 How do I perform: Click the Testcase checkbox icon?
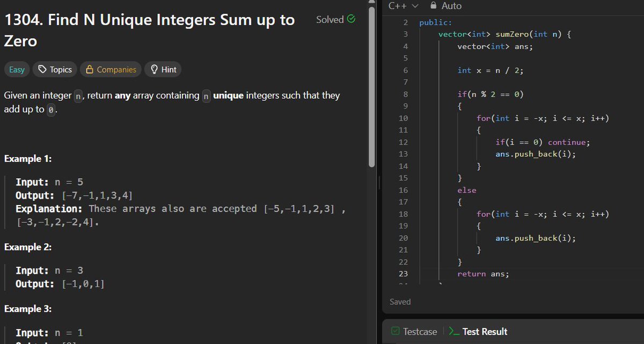pyautogui.click(x=395, y=332)
